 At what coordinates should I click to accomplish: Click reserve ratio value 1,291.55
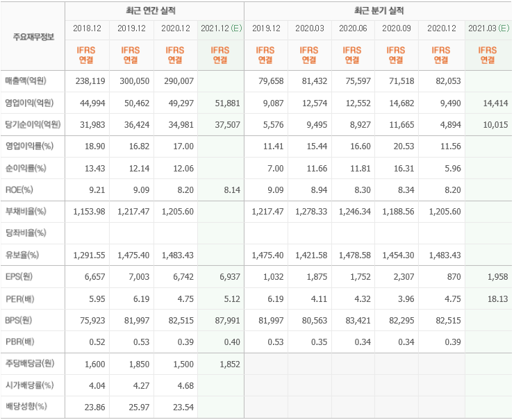(x=89, y=255)
